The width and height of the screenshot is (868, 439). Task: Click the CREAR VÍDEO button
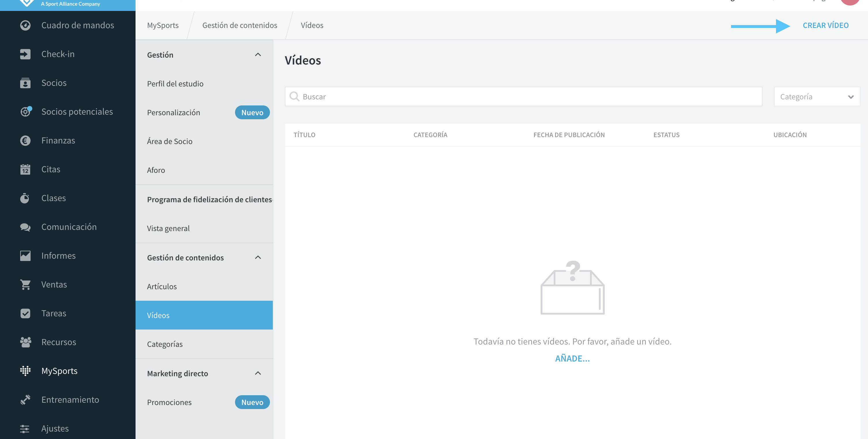point(826,25)
